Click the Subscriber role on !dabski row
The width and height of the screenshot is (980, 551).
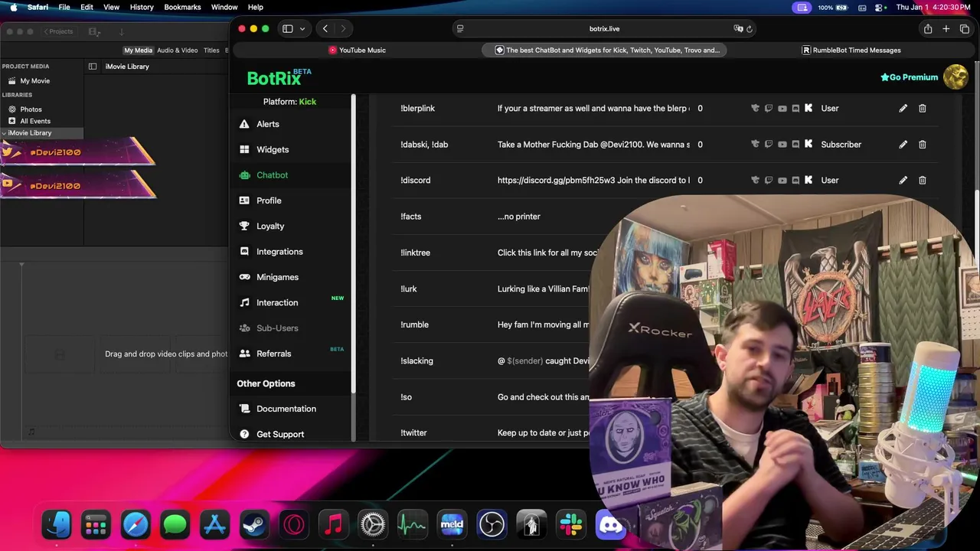click(841, 144)
